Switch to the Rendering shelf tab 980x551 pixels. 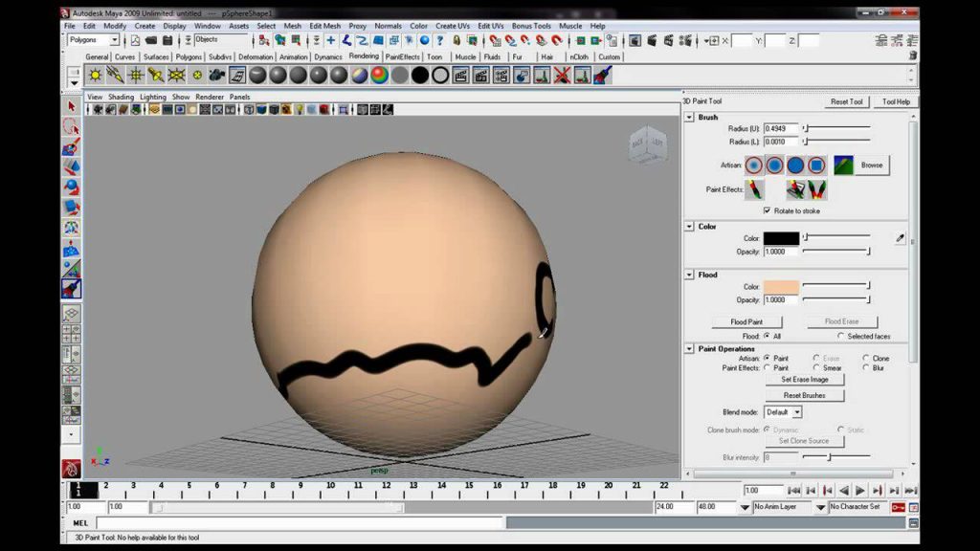click(x=364, y=56)
